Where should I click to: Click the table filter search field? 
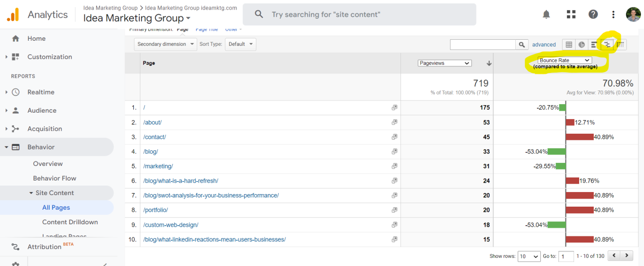click(x=483, y=44)
